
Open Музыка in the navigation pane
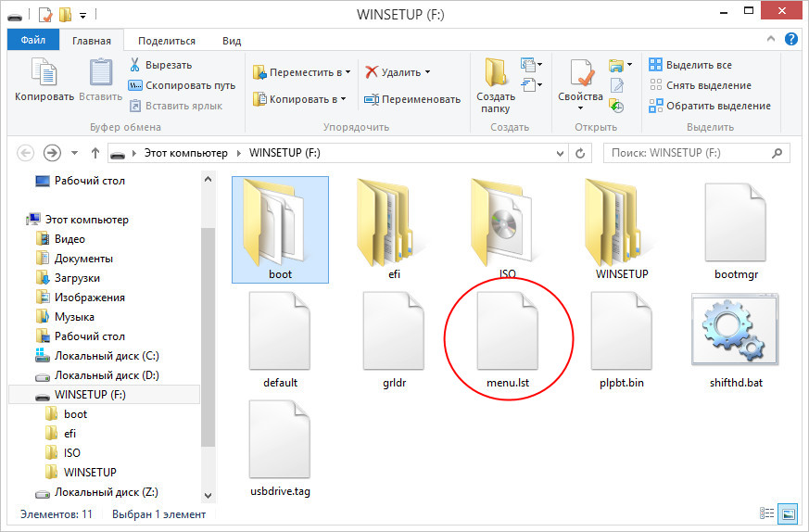65,317
